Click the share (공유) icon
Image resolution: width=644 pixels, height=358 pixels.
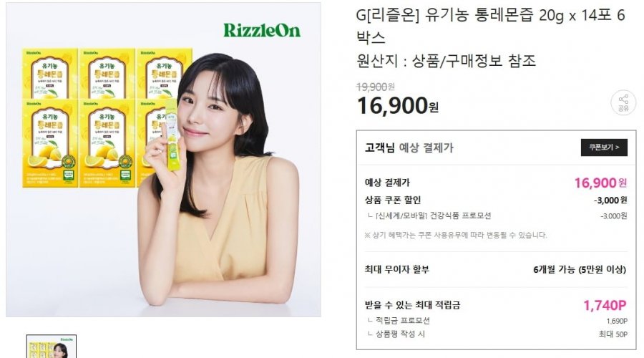coord(623,103)
